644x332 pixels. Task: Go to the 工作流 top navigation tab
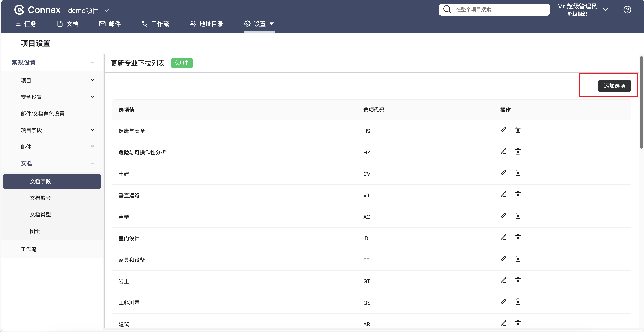click(x=156, y=24)
